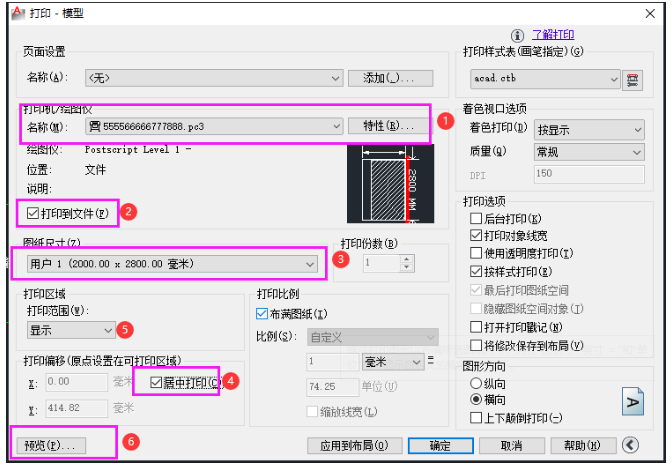Screen dimensions: 672x470
Task: Open printer 特性 properties
Action: [388, 127]
